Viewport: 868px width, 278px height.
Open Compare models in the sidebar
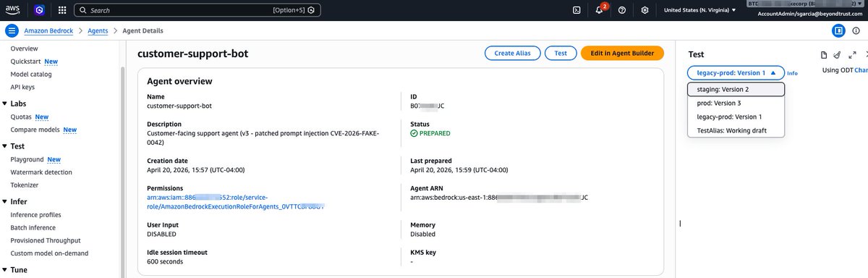pyautogui.click(x=35, y=130)
